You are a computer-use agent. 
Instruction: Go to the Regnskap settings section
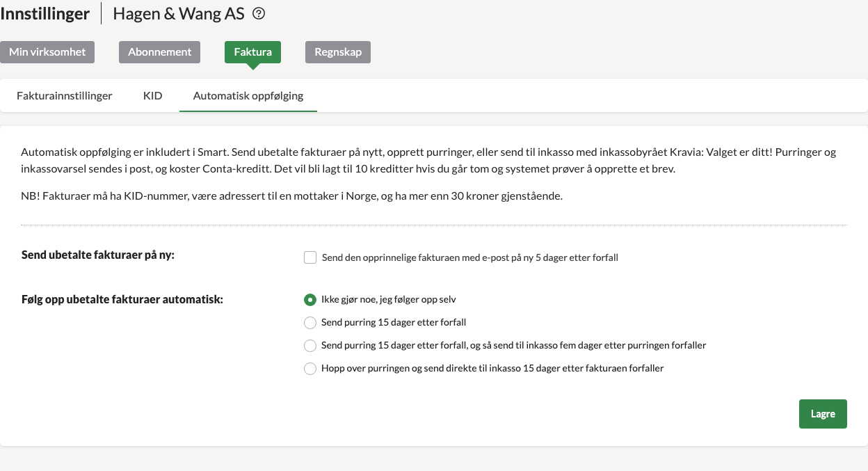click(338, 52)
